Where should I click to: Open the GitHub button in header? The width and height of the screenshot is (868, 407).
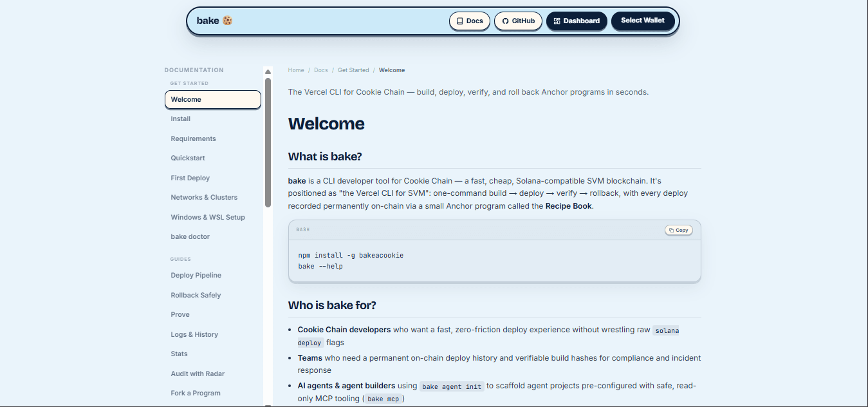(x=518, y=21)
